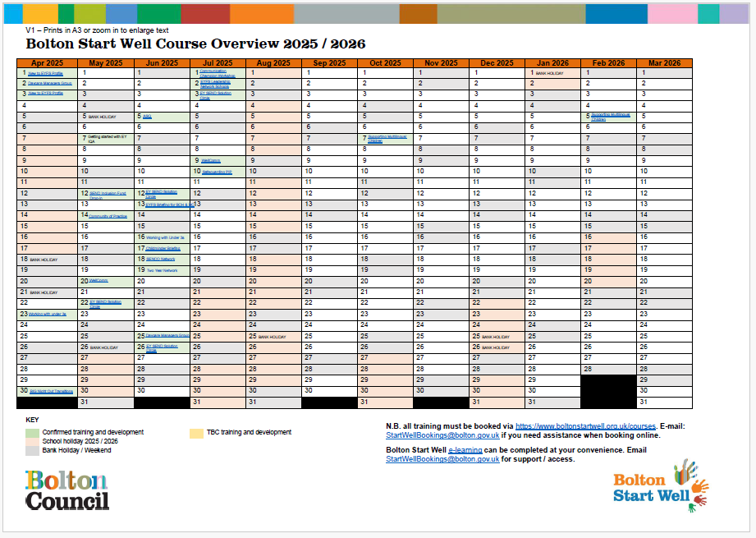Open the WellComm link on 9 July
Image resolution: width=756 pixels, height=538 pixels.
[x=211, y=161]
